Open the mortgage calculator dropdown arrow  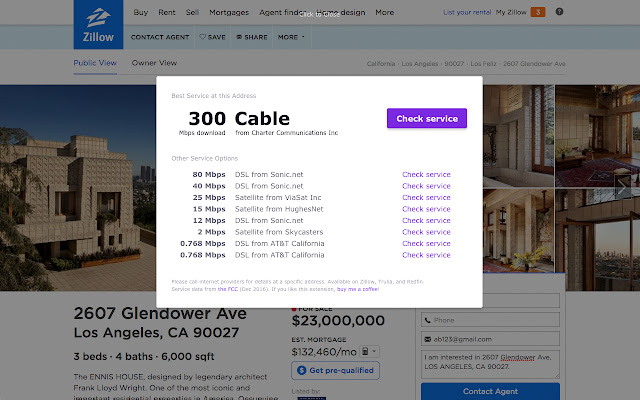(x=374, y=351)
